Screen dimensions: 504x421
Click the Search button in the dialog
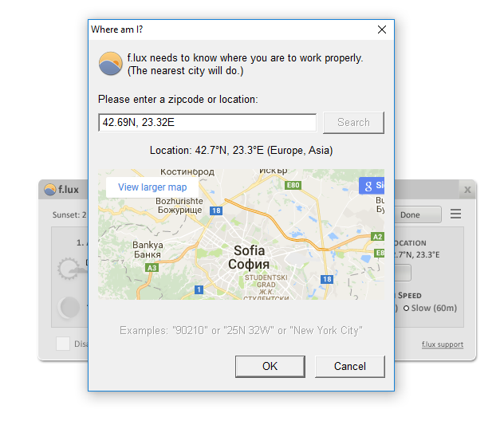coord(353,123)
